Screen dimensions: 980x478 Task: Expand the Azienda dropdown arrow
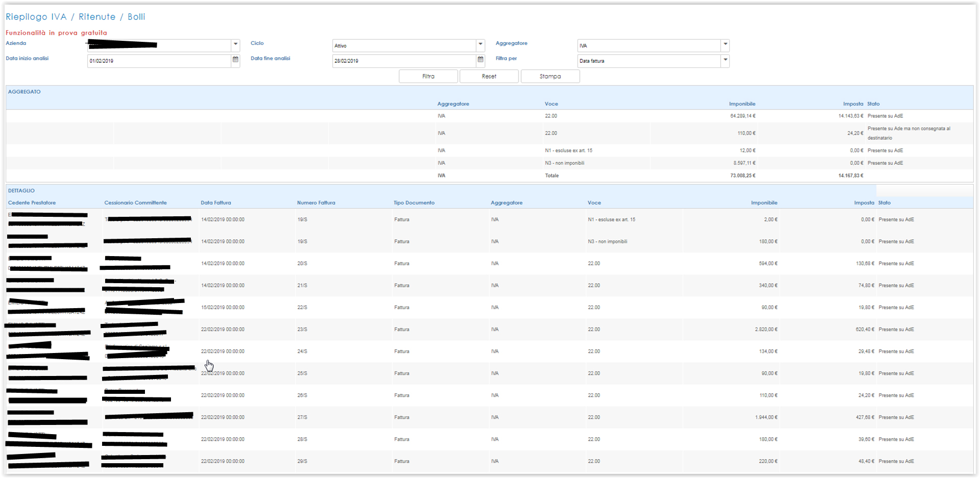coord(235,44)
